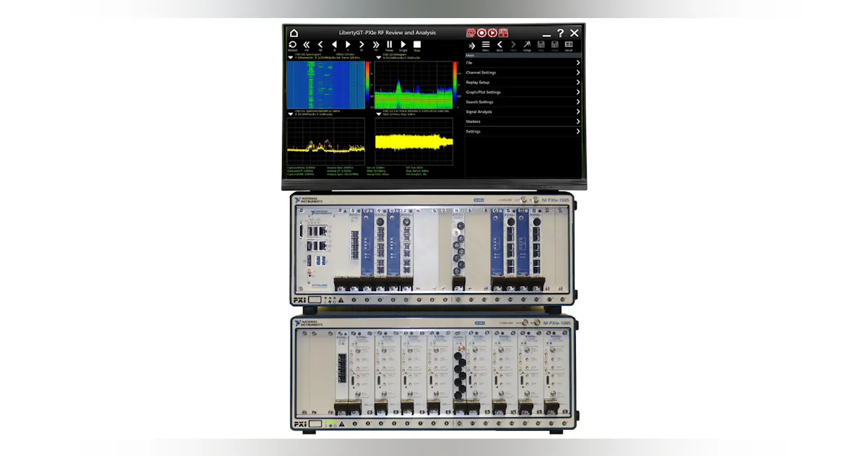Go Back in the side menu
The image size is (868, 456).
coord(499,45)
